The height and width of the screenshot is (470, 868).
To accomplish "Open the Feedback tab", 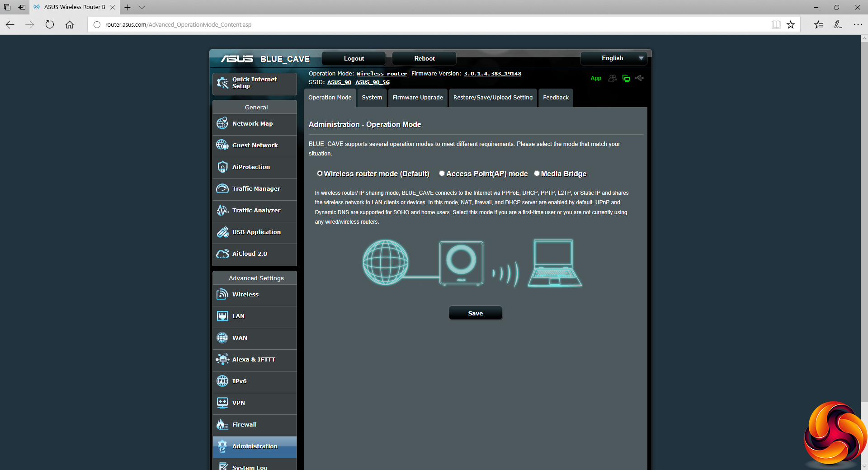I will [x=556, y=98].
